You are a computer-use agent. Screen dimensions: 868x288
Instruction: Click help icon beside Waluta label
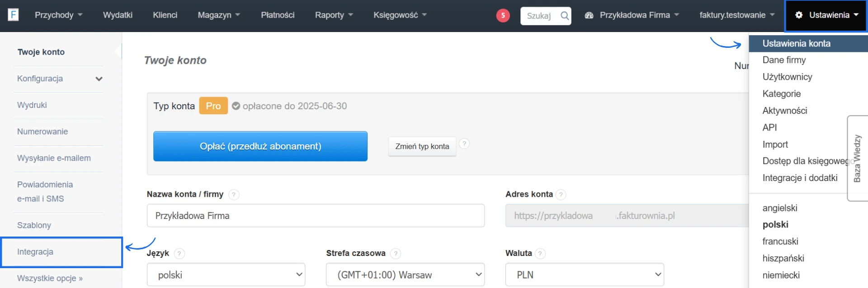540,254
